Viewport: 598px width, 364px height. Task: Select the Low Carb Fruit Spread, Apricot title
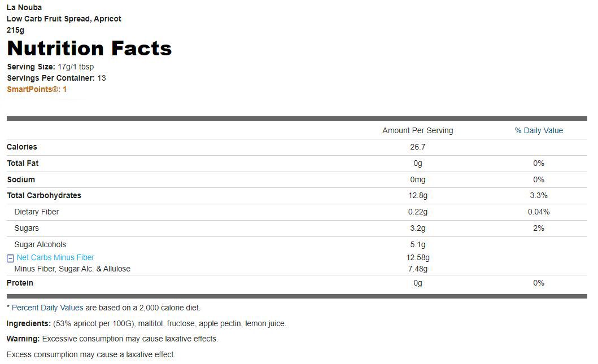[64, 19]
